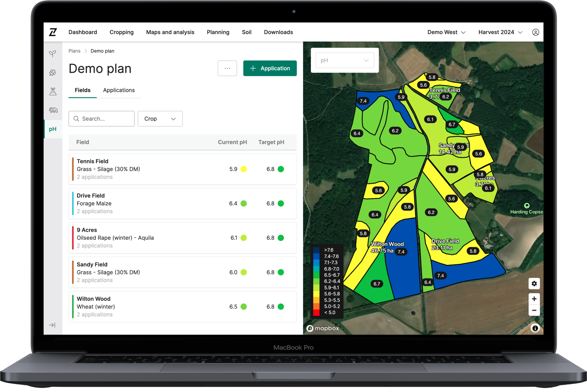Click the map settings gear icon
Viewport: 587px width, 392px height.
534,283
